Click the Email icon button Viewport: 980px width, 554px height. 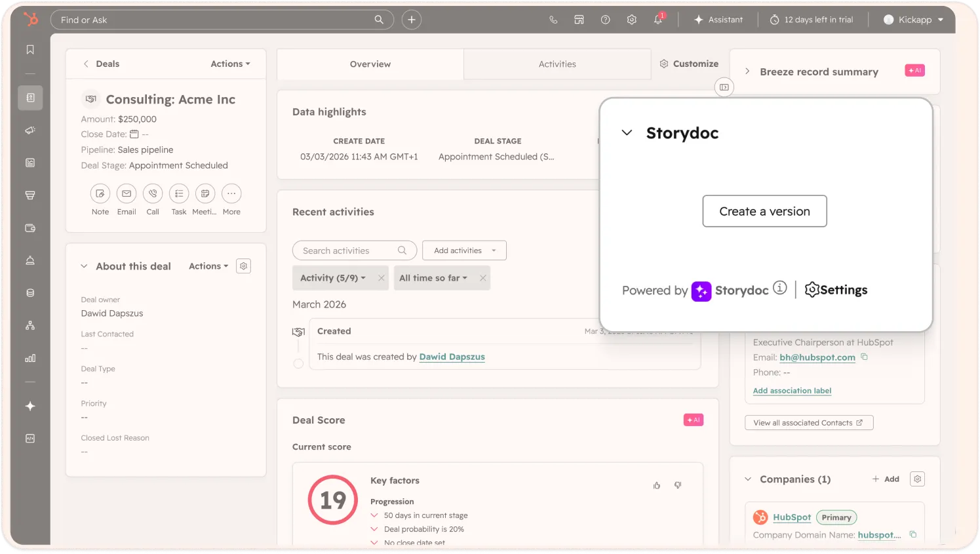coord(127,193)
